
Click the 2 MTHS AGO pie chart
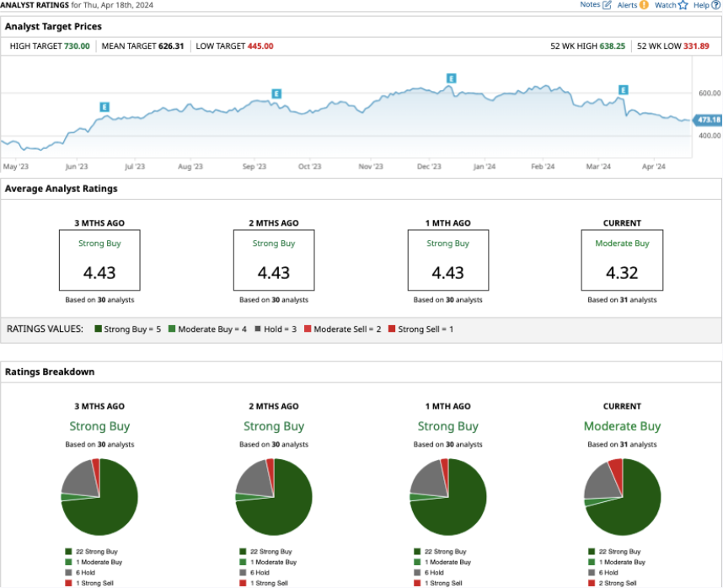click(x=274, y=497)
